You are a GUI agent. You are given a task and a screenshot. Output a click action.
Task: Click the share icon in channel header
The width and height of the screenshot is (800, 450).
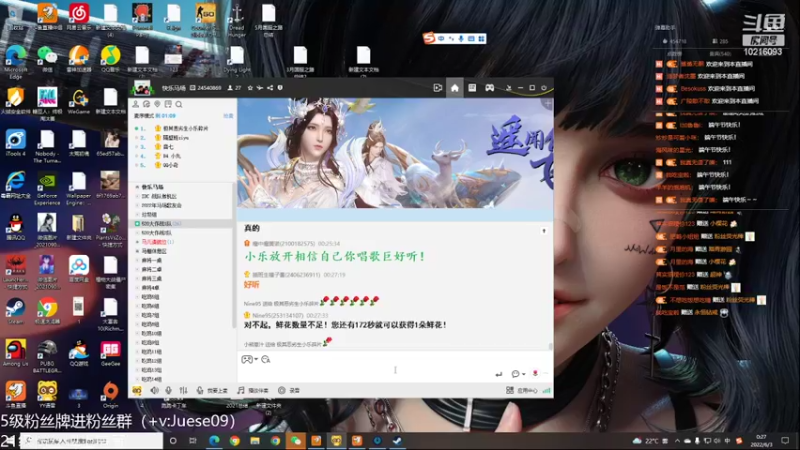270,88
